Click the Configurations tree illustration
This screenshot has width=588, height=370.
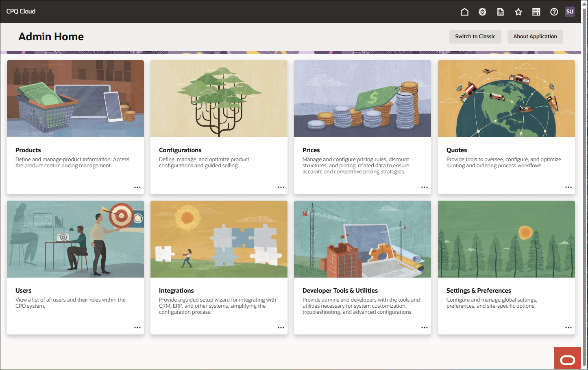(219, 99)
